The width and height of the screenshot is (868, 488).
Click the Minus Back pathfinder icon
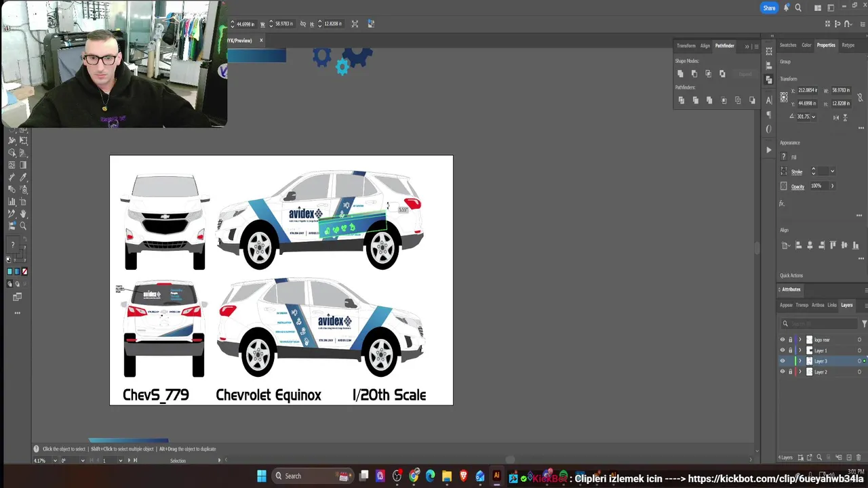(752, 100)
